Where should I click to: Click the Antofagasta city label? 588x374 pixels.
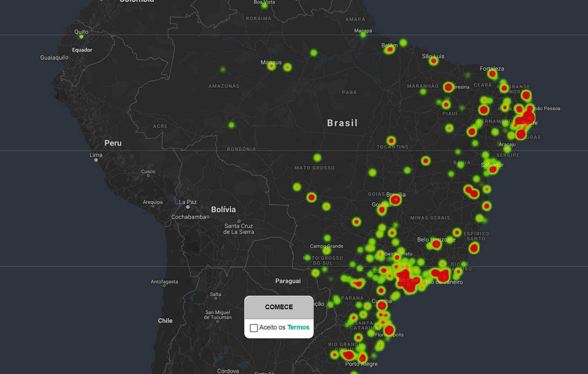[164, 281]
